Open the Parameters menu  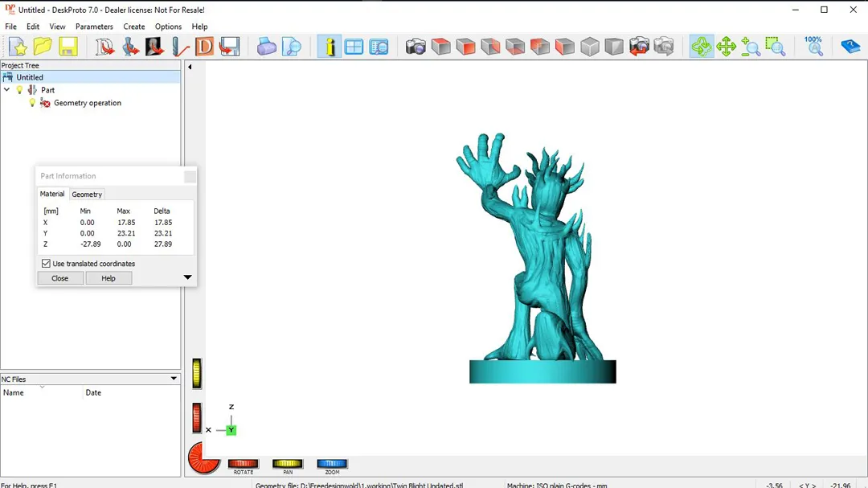pyautogui.click(x=94, y=27)
